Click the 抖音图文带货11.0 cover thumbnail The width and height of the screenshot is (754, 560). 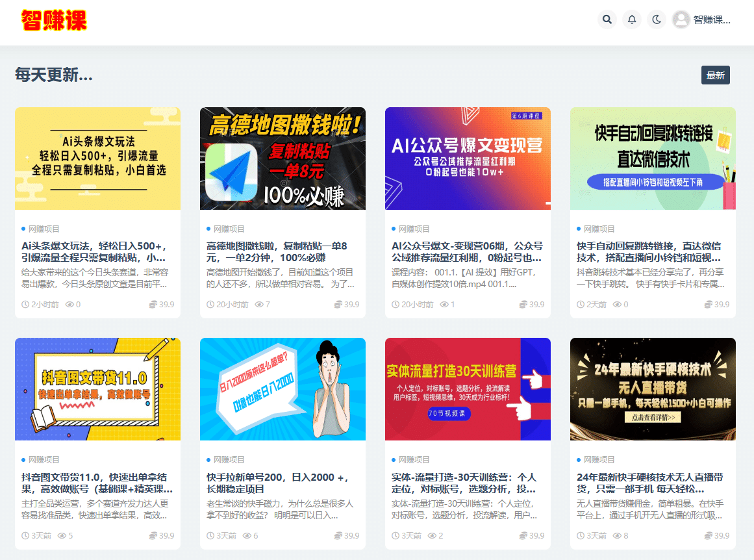click(97, 389)
